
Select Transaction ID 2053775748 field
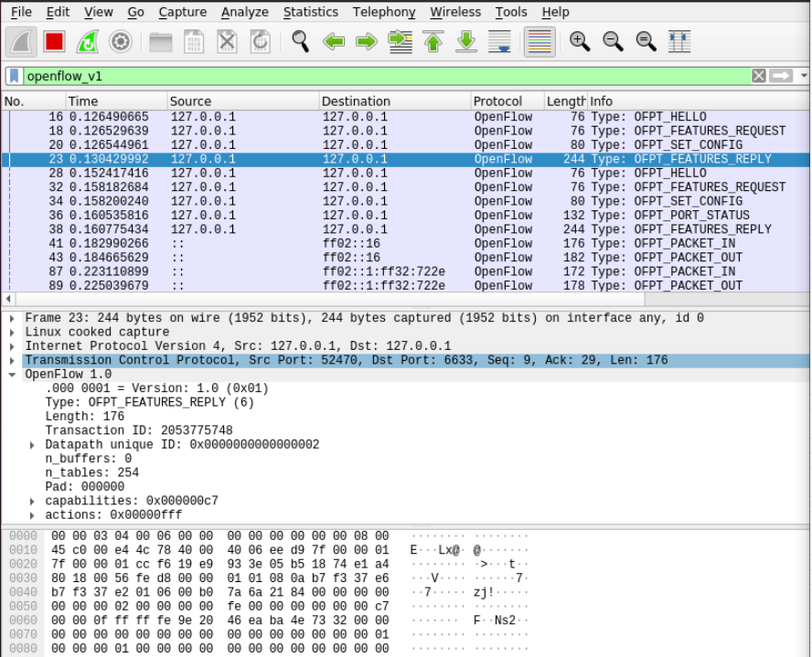click(x=139, y=430)
